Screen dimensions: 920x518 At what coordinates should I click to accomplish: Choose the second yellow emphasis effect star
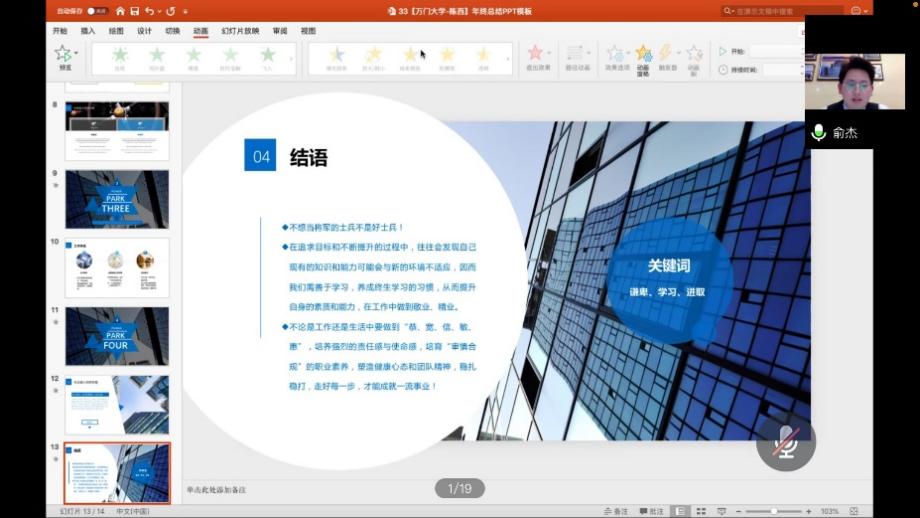coord(373,55)
